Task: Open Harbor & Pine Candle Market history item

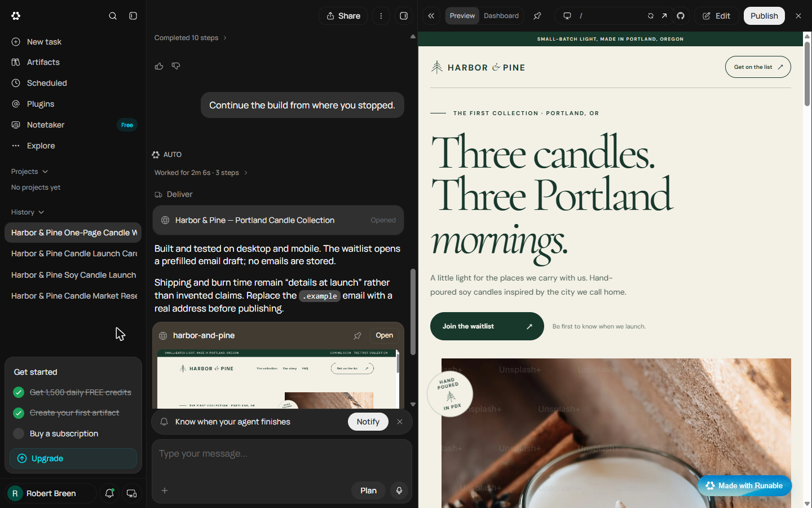Action: [73, 296]
